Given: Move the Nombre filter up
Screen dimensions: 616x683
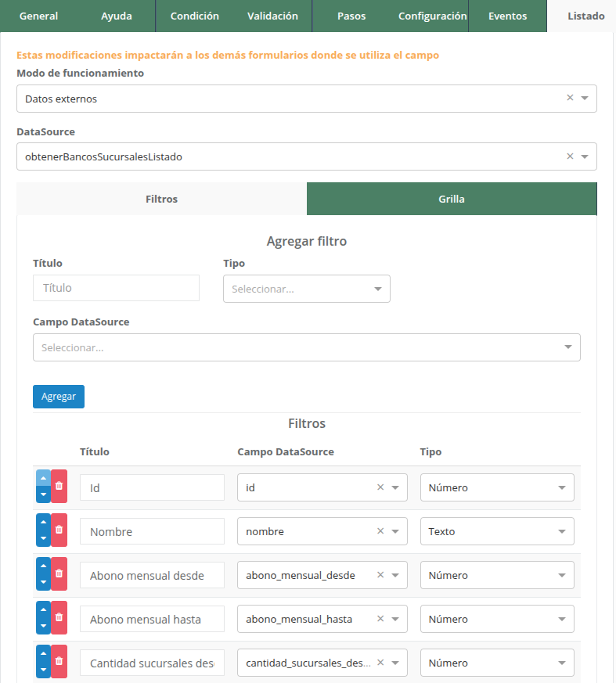Looking at the screenshot, I should pyautogui.click(x=43, y=522).
